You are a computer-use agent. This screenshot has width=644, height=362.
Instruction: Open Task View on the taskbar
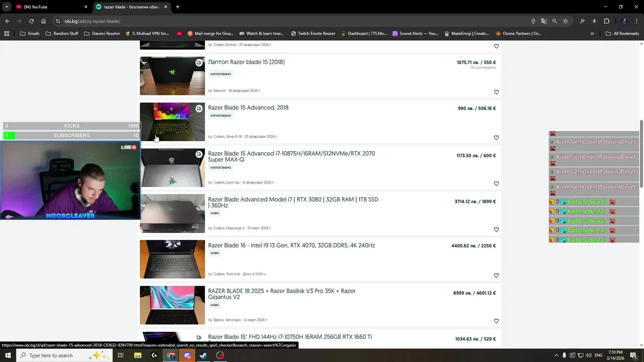pos(121,355)
